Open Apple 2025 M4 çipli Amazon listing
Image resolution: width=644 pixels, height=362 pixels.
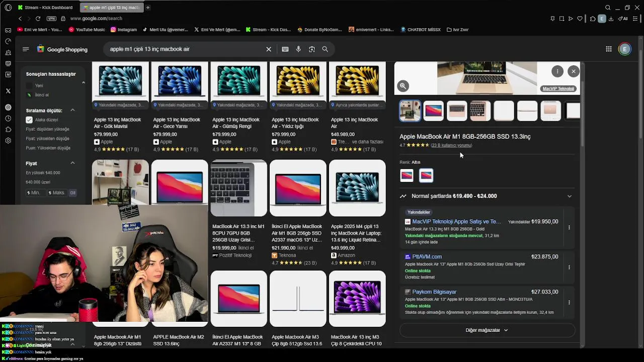357,213
